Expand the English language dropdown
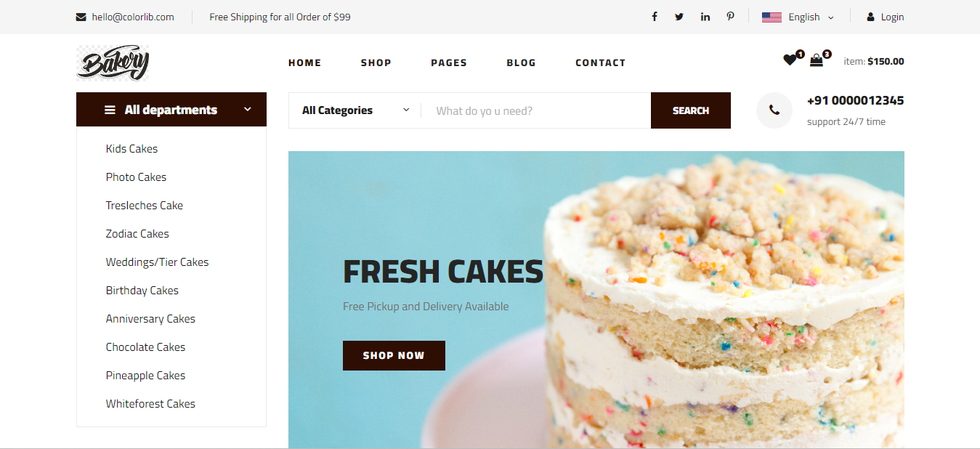This screenshot has height=449, width=980. [x=798, y=17]
